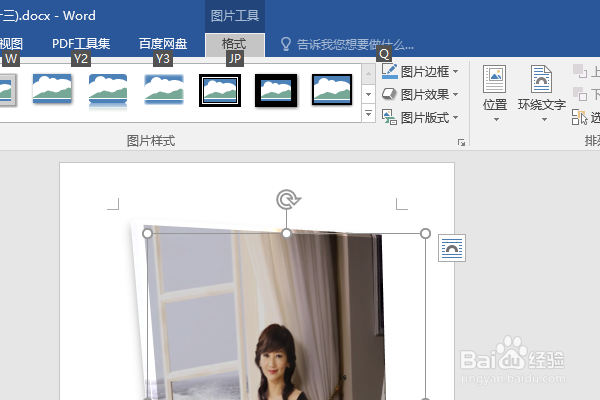600x400 pixels.
Task: Open the Picture Styles dialog launcher
Action: pos(461,142)
